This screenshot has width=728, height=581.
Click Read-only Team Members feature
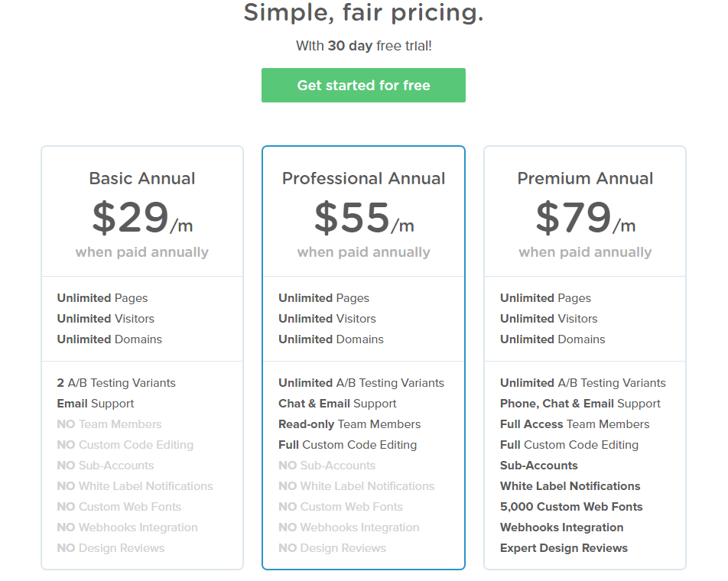pyautogui.click(x=349, y=424)
